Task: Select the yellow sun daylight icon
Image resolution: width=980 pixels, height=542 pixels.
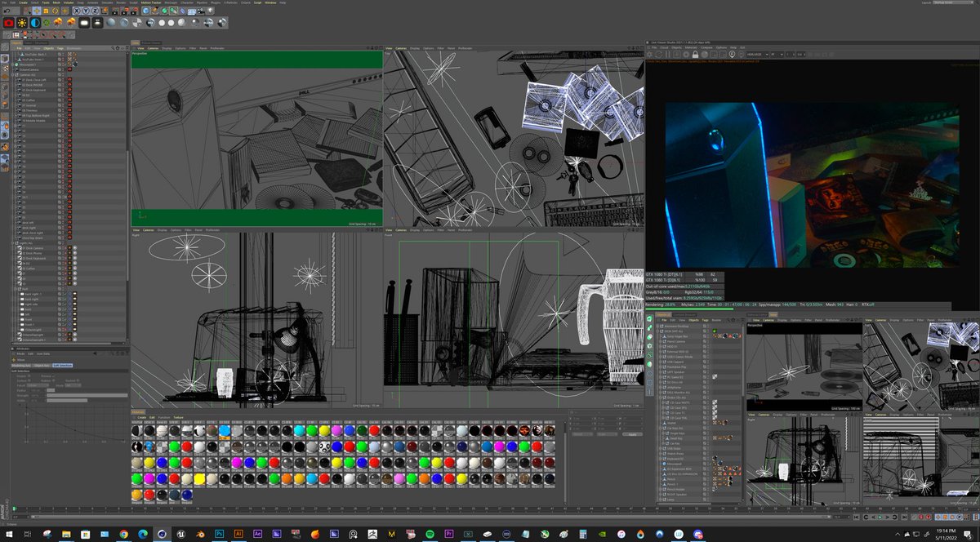Action: tap(22, 23)
